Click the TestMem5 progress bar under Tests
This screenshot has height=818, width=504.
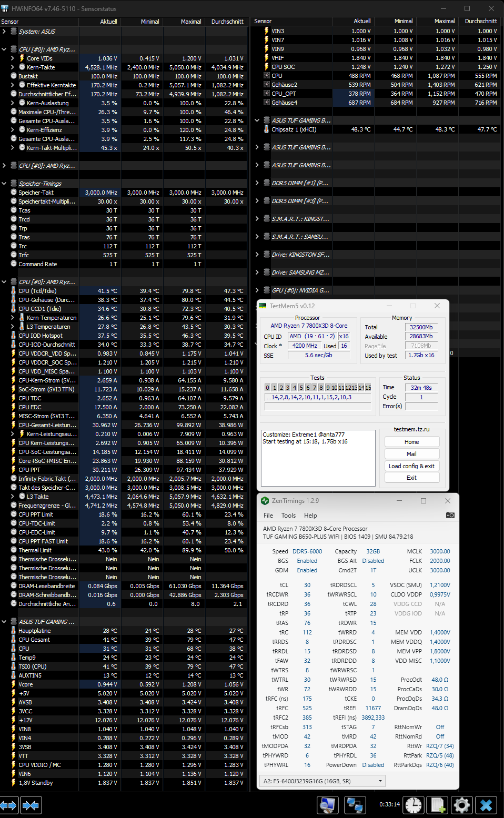pyautogui.click(x=318, y=407)
